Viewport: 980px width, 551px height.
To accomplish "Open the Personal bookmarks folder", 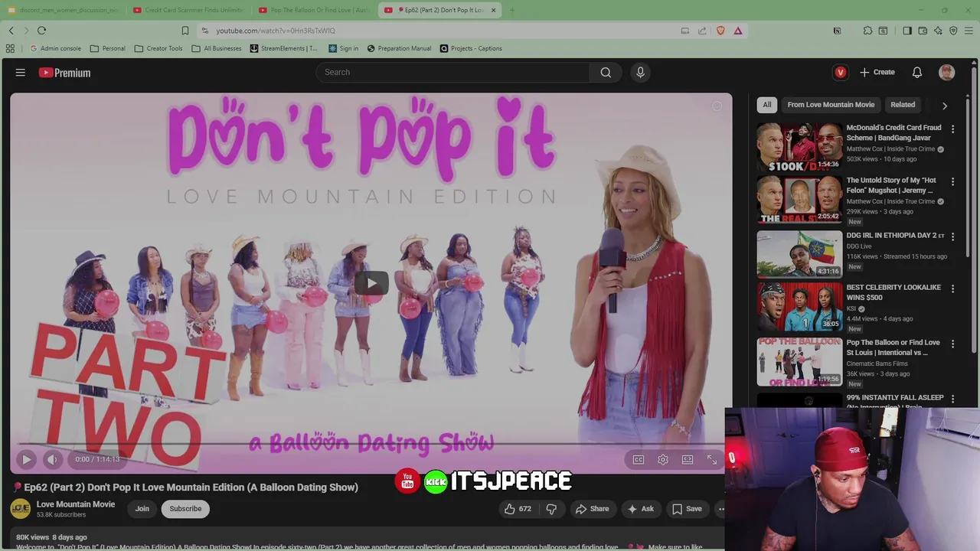I will pos(108,48).
